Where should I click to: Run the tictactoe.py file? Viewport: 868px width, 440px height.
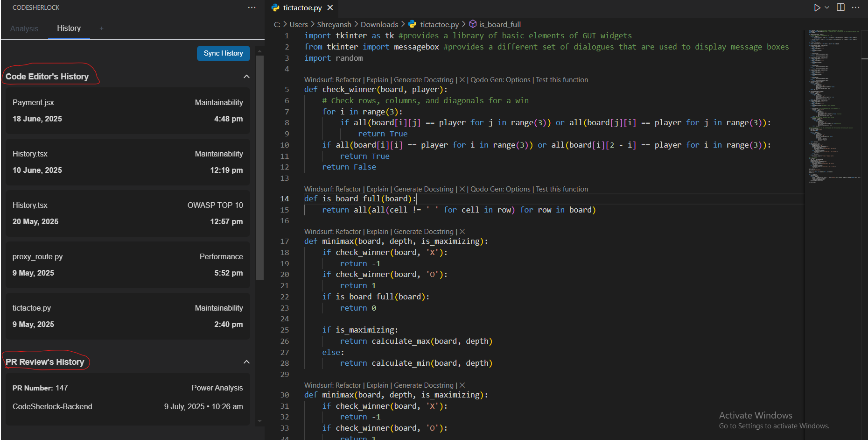817,7
